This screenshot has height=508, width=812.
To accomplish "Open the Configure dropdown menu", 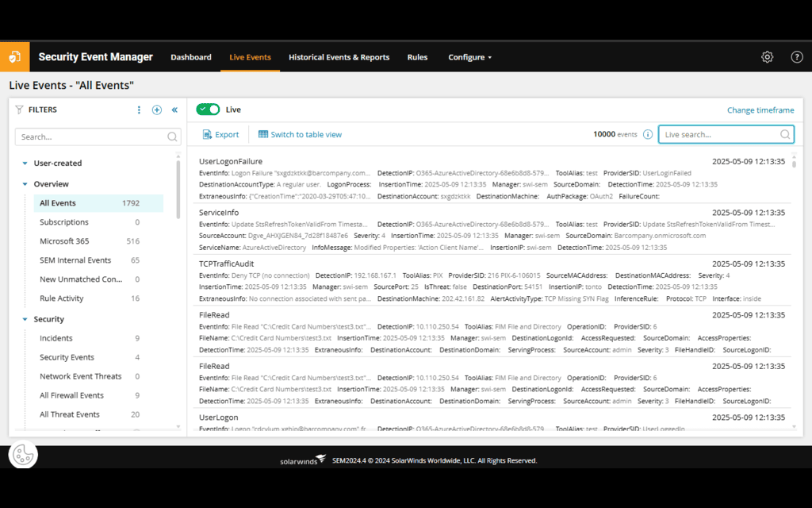I will coord(469,56).
